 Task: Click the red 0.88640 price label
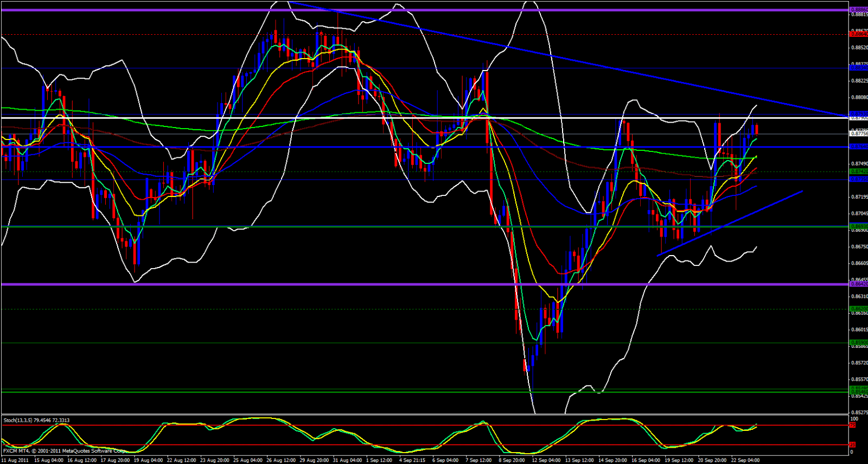pyautogui.click(x=858, y=34)
